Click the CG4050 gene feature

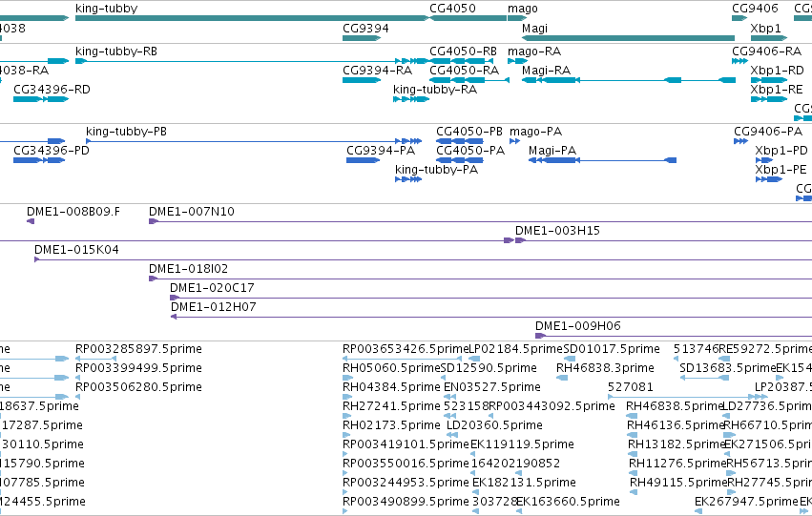click(x=468, y=18)
